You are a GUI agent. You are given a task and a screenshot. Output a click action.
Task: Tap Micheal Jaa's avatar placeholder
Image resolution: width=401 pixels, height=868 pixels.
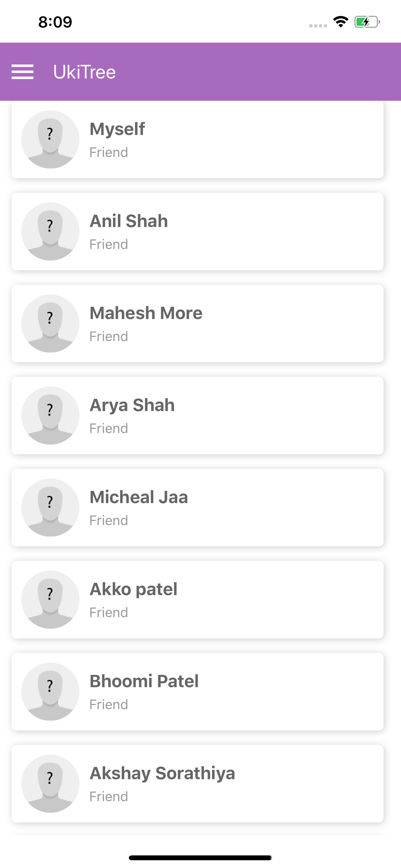[x=50, y=507]
